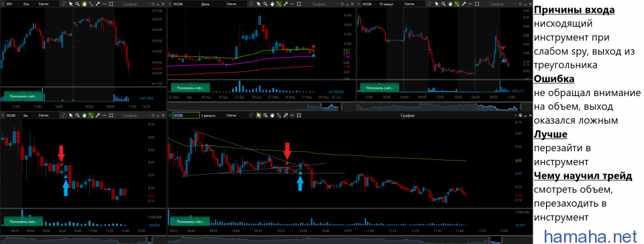Viewport: 644px width, 244px height.
Task: Click range navigator below OCGN День chart
Action: tap(261, 107)
